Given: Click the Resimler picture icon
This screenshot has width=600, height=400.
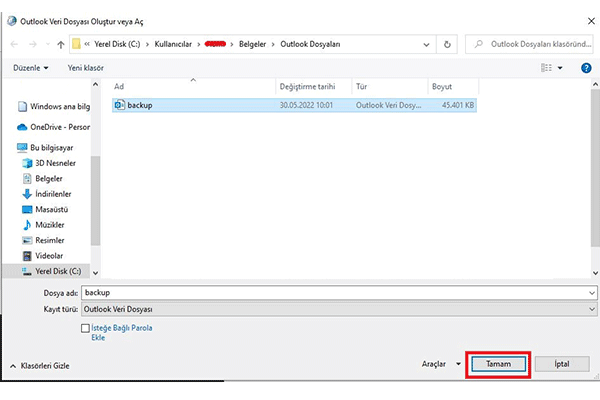Looking at the screenshot, I should tap(27, 240).
